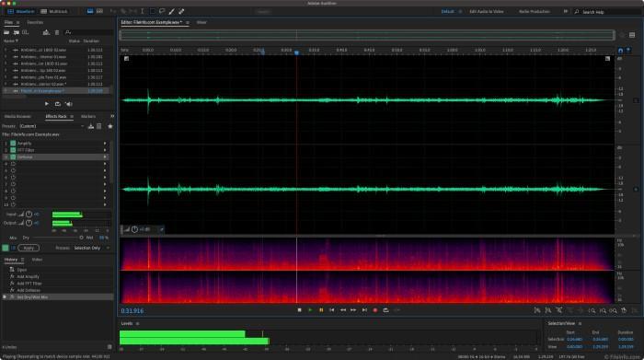
Task: Show the spectral frequency display
Action: [90, 11]
